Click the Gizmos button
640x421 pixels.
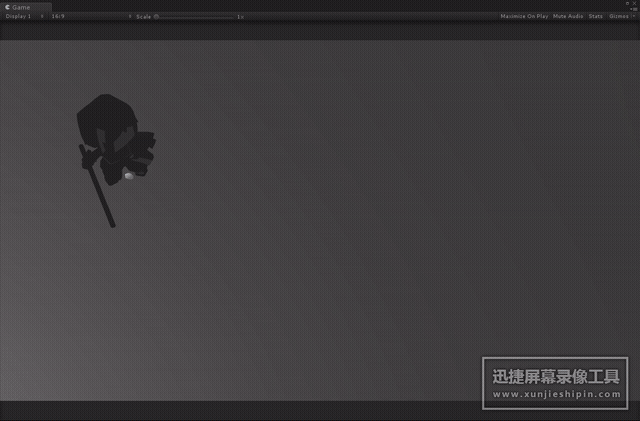point(619,16)
